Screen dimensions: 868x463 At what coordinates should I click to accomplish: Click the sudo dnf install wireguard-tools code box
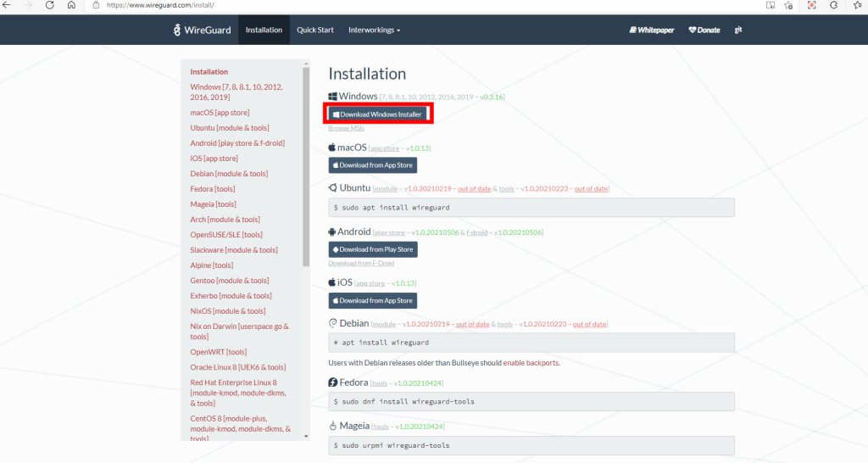(x=531, y=402)
